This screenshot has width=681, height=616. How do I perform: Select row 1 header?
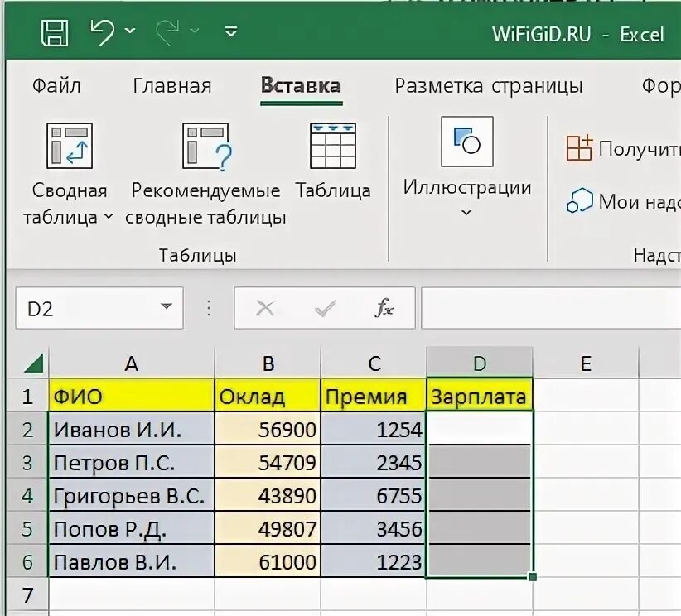[27, 396]
